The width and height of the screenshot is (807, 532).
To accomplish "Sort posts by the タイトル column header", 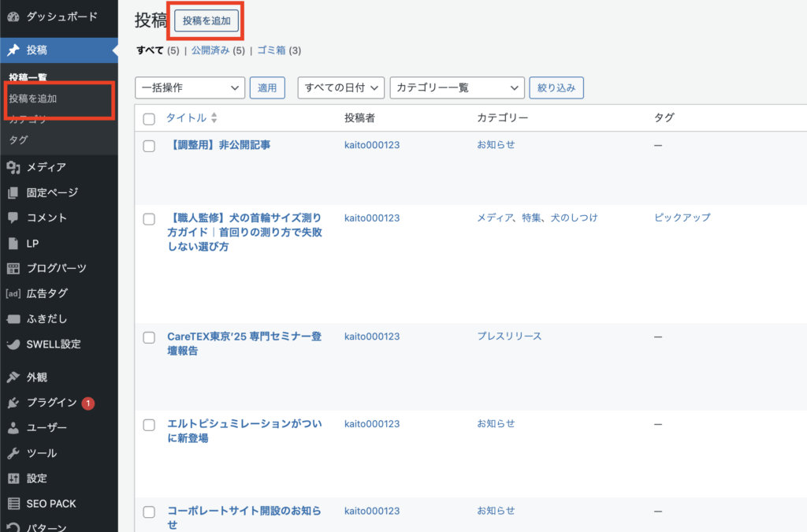I will coord(186,117).
